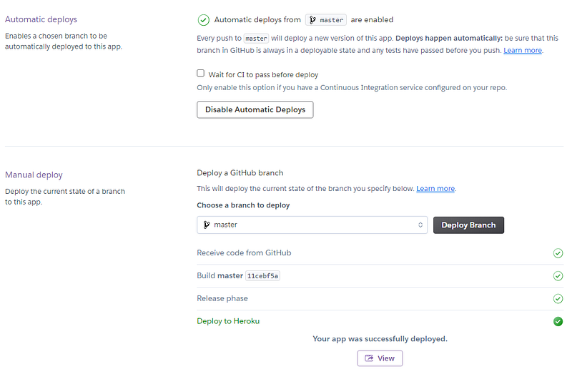Click checkmark icon for Release phase
572x392 pixels.
pos(558,298)
